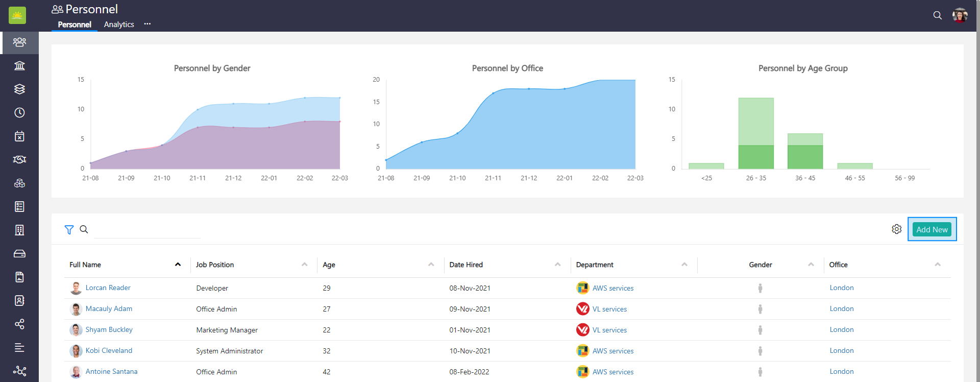Click the handshake sidebar icon

[x=19, y=160]
